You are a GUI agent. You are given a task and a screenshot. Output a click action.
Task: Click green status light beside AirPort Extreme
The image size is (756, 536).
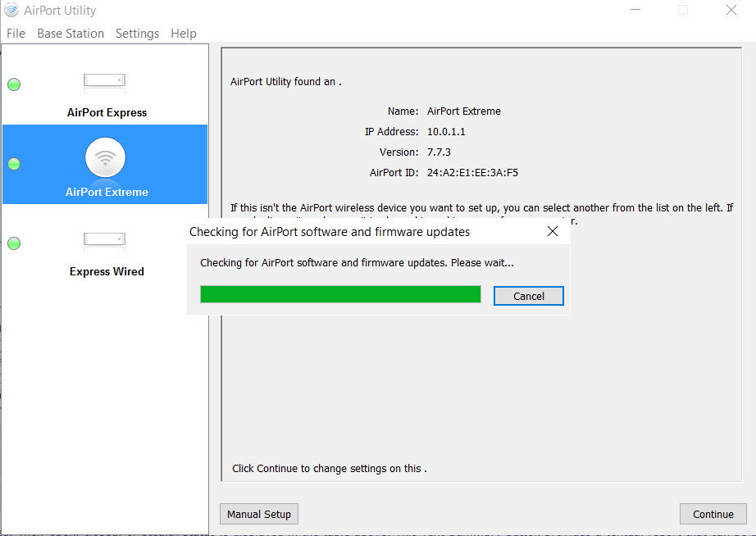point(14,164)
